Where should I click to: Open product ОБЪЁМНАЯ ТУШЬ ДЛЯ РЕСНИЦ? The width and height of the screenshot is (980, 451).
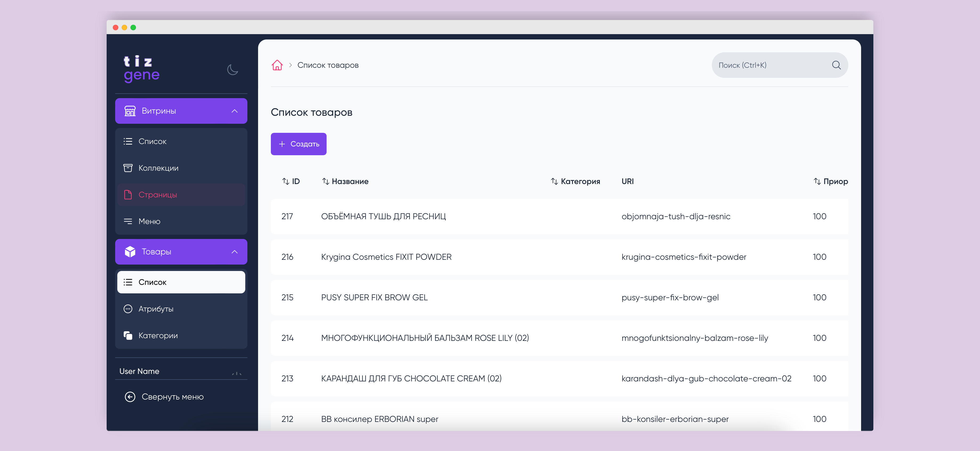tap(383, 216)
